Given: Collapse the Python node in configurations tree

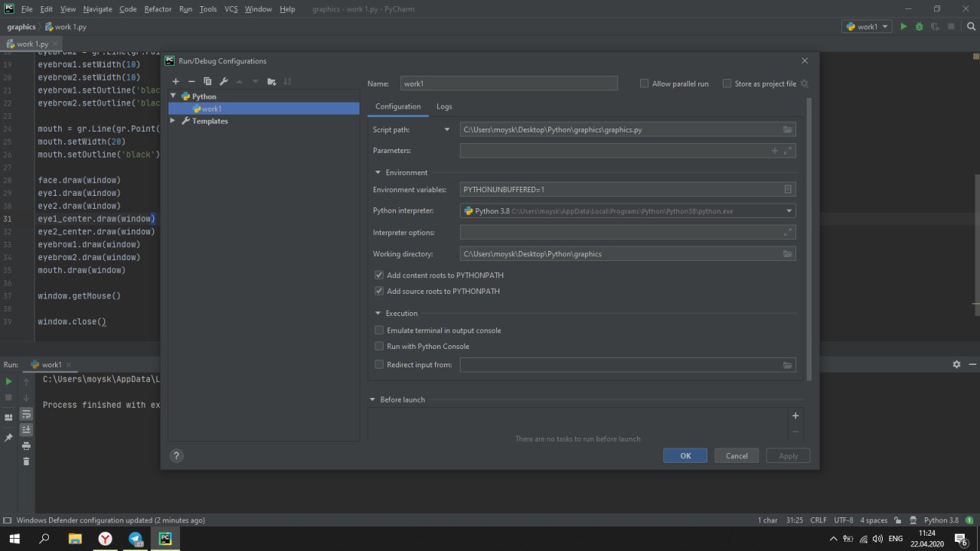Looking at the screenshot, I should [174, 96].
